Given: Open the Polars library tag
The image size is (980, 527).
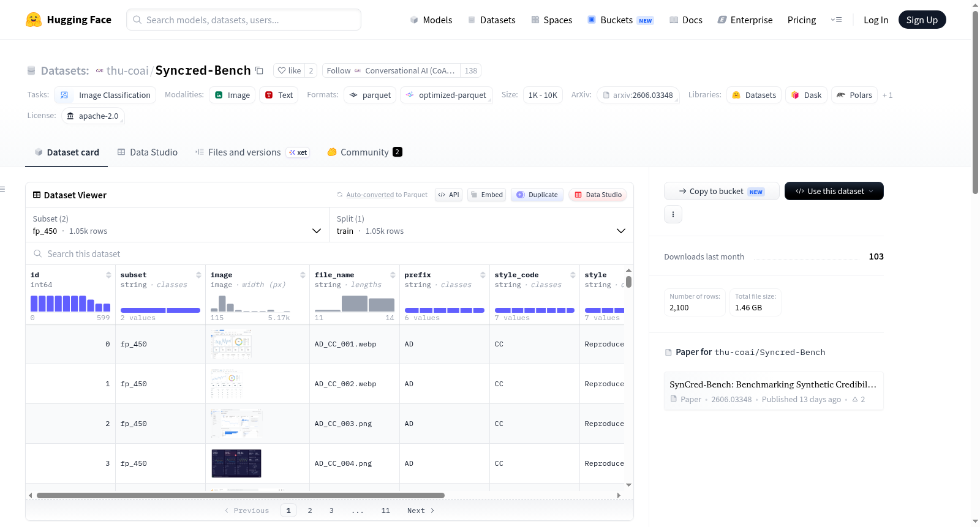Looking at the screenshot, I should [854, 95].
